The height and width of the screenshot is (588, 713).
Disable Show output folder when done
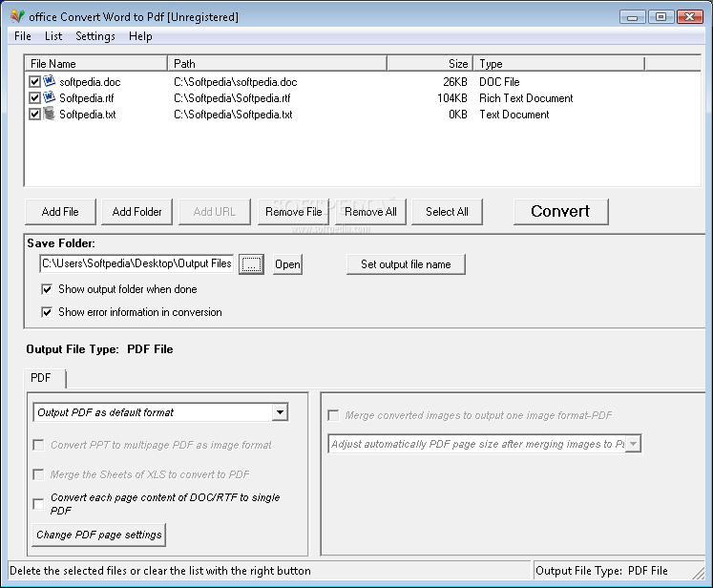[47, 289]
